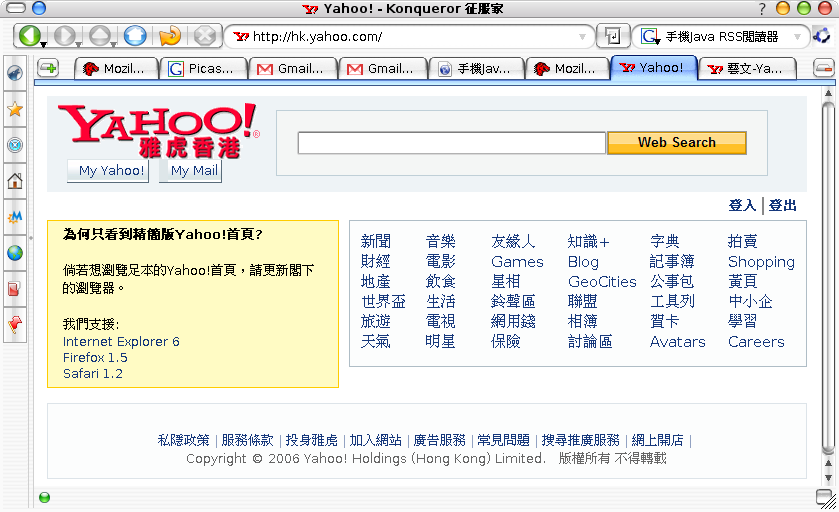Select the active Yahoo! tab
This screenshot has height=512, width=839.
[x=654, y=67]
